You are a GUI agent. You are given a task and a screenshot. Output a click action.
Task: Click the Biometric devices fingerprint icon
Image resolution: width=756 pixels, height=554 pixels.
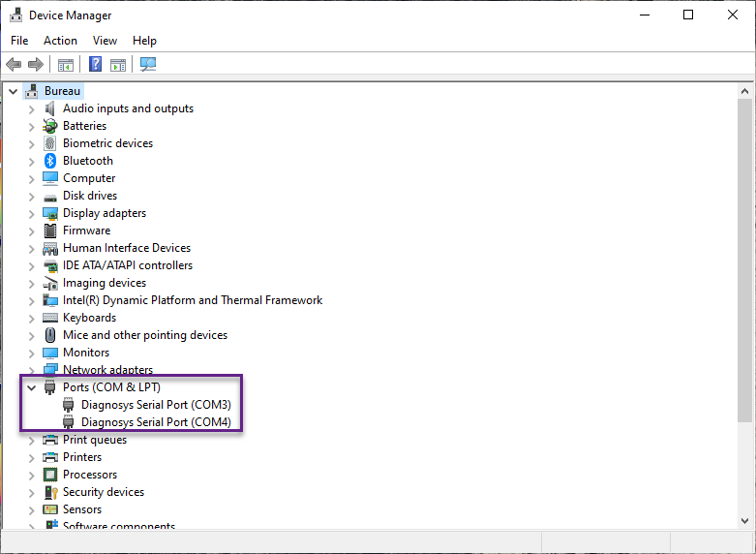(50, 143)
